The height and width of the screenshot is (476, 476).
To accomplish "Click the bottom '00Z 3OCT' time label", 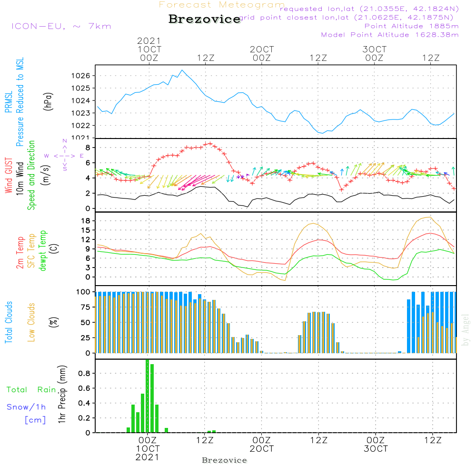I will (376, 444).
